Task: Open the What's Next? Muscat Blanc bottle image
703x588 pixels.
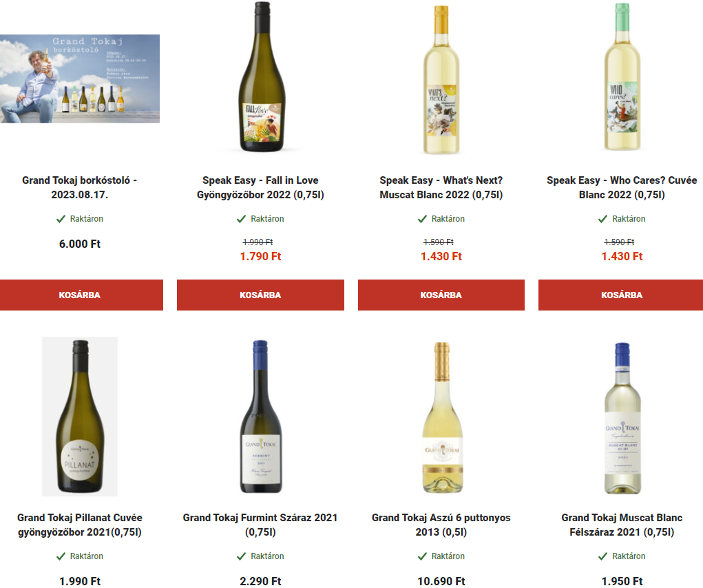Action: tap(441, 79)
